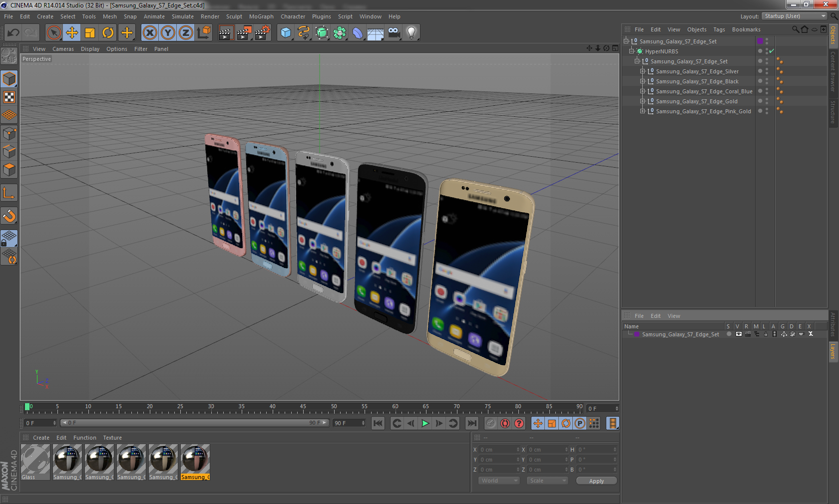
Task: Add a Light object
Action: tap(412, 33)
